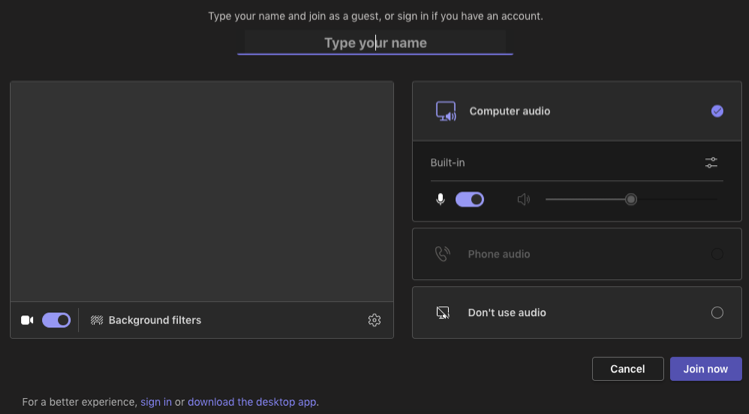Screen dimensions: 749x414
Task: Click the camera icon below video preview
Action: (27, 320)
